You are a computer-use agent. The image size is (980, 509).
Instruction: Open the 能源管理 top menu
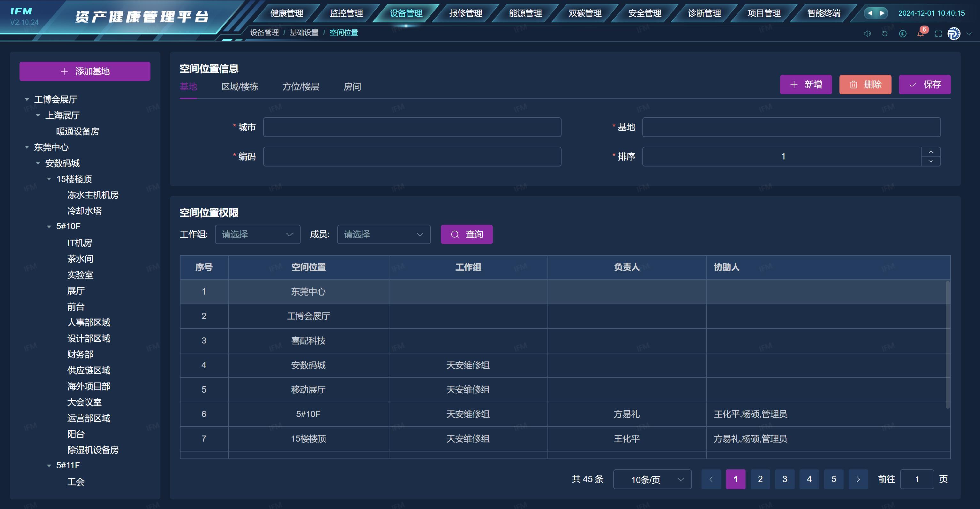pos(525,13)
